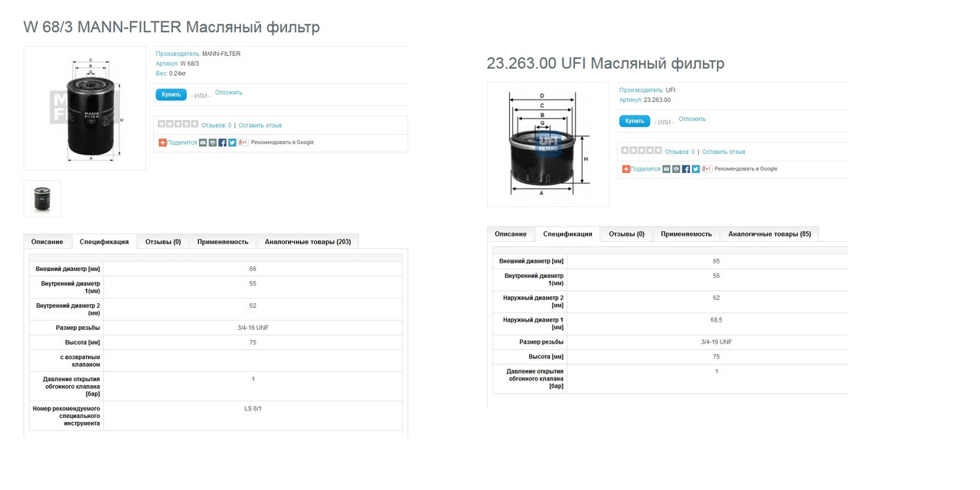Open Отзывов: 0 link on MANN-FILTER page
This screenshot has height=490, width=980.
click(x=216, y=126)
